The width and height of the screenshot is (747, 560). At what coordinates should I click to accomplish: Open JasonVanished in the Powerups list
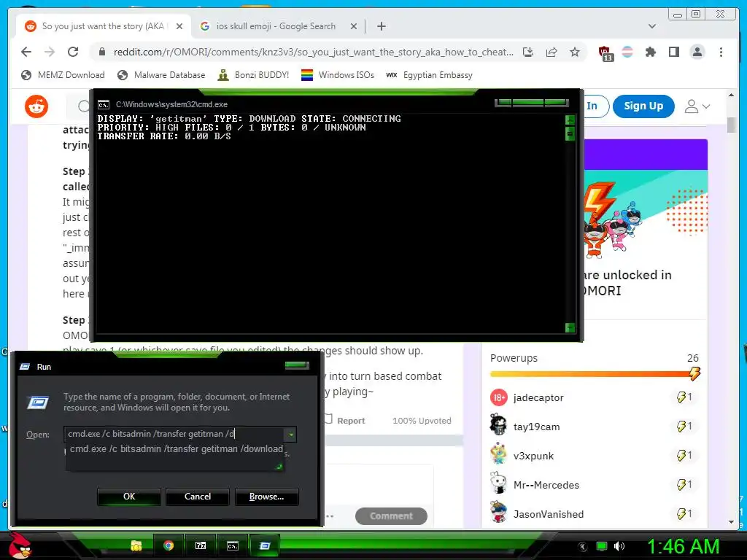[x=549, y=514]
